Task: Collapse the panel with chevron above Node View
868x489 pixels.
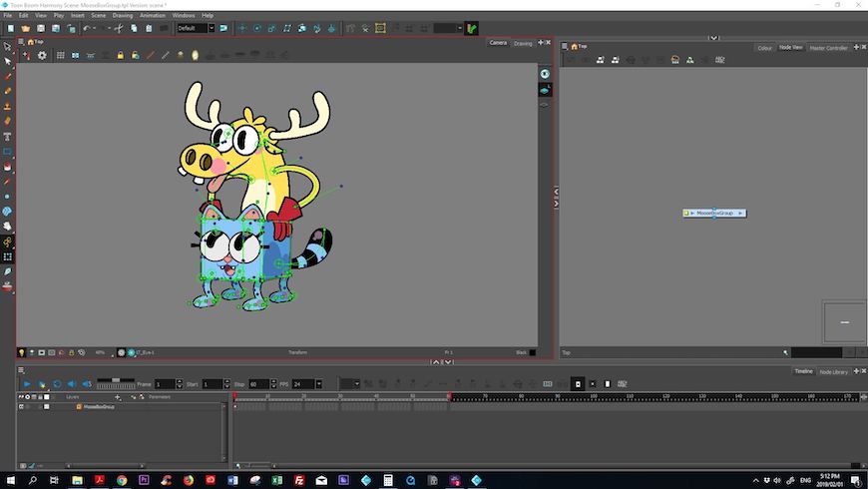Action: coord(713,38)
